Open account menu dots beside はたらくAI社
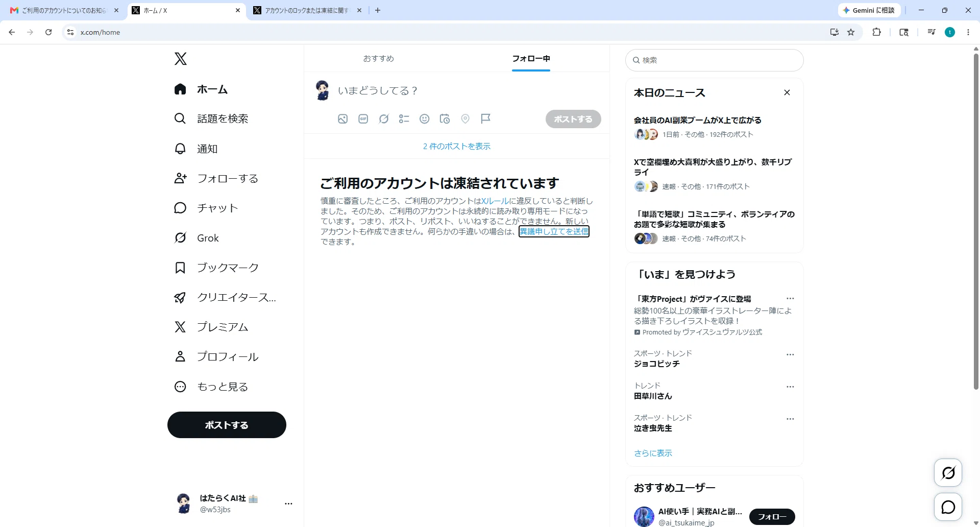The height and width of the screenshot is (527, 980). tap(288, 504)
